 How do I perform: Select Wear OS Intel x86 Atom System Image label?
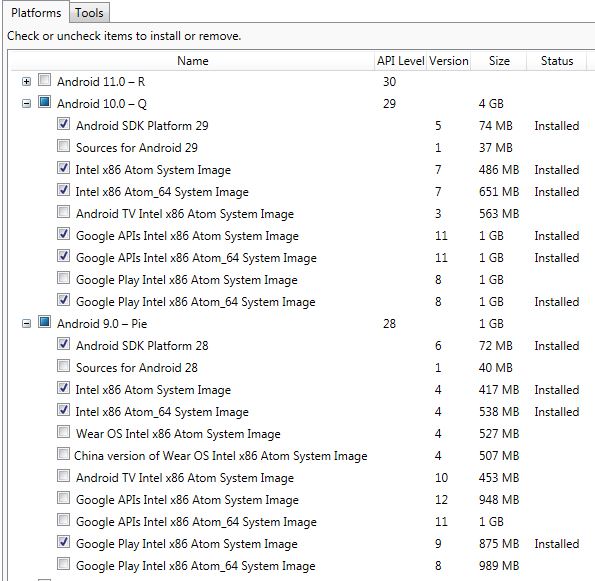tap(178, 434)
